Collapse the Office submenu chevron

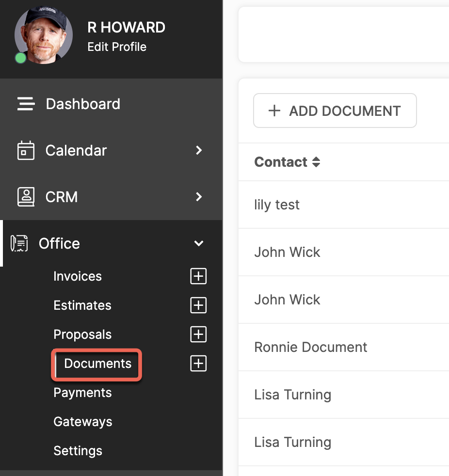[199, 243]
